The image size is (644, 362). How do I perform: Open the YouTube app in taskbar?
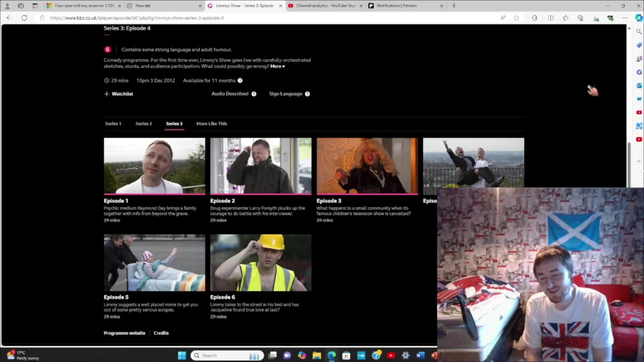click(x=391, y=355)
